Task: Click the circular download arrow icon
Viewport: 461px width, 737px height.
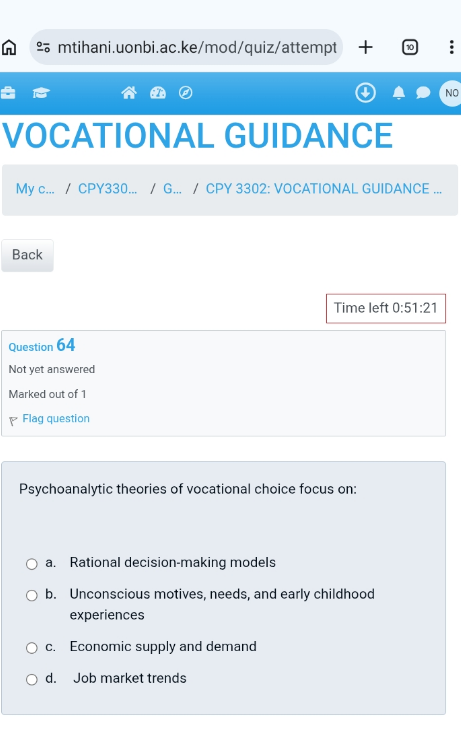Action: pos(366,93)
